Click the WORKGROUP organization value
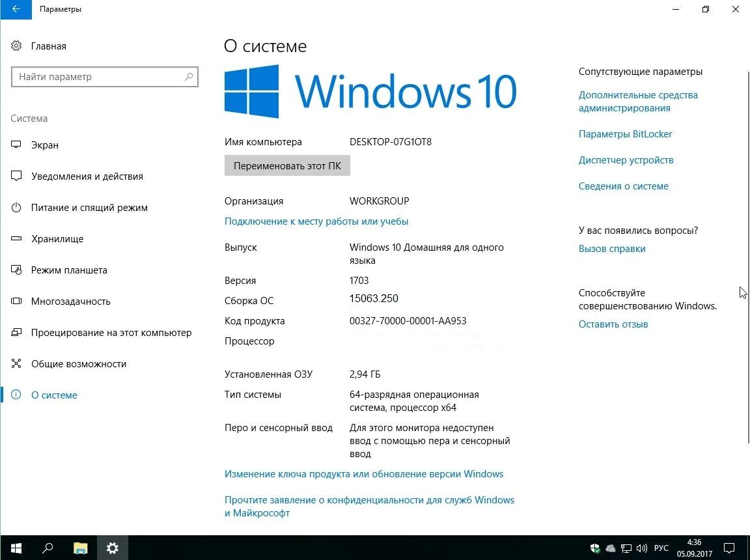Screen dimensions: 750x560 coord(380,201)
